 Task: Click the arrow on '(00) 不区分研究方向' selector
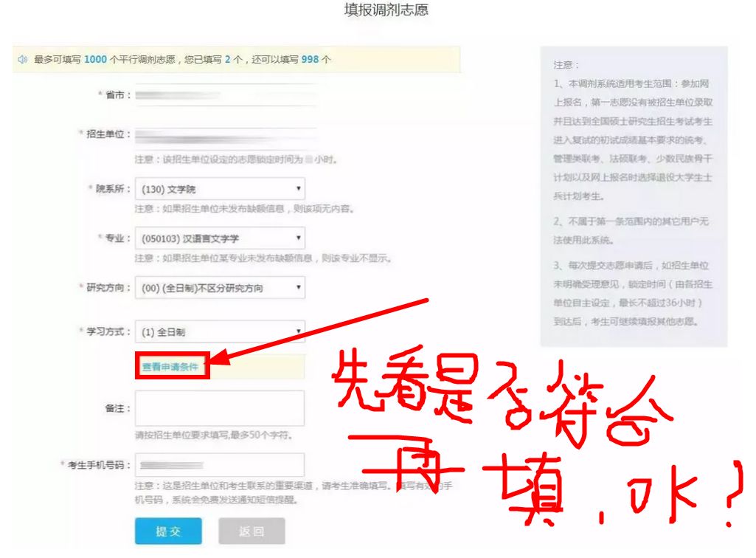pos(298,287)
